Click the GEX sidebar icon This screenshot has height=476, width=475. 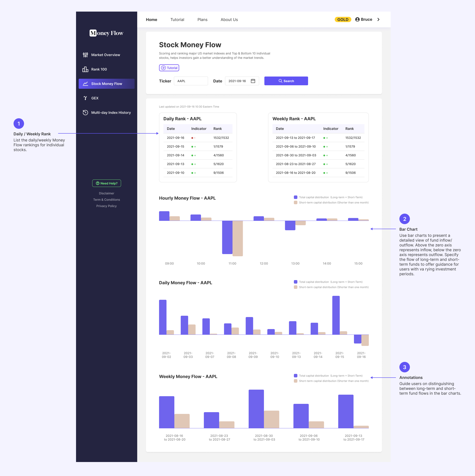click(85, 98)
